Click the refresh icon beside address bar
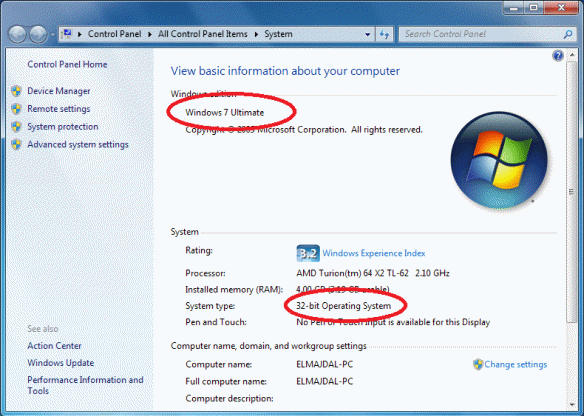 tap(384, 34)
